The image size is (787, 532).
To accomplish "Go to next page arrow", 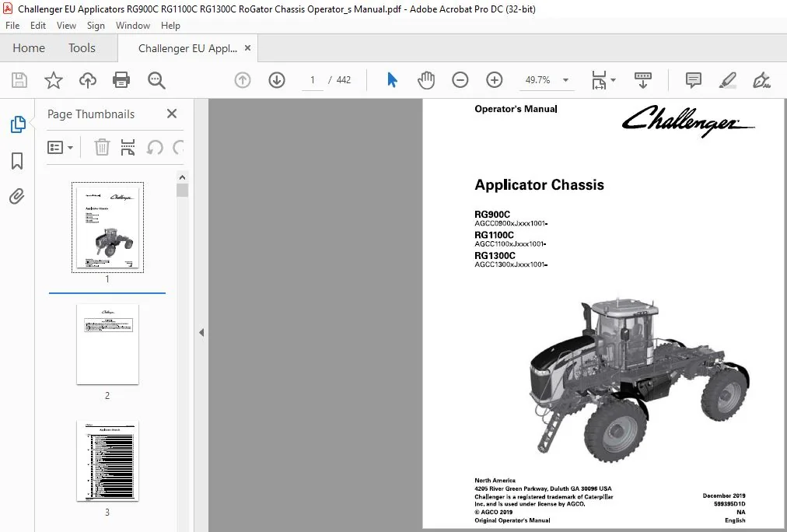I will pos(277,80).
